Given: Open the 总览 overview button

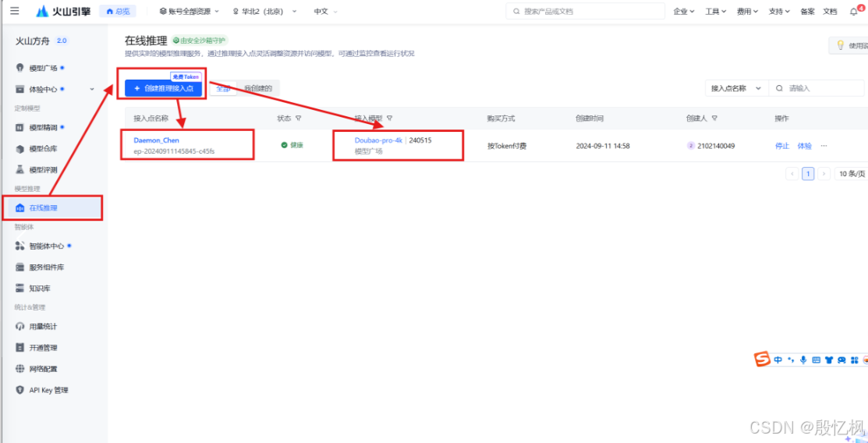Looking at the screenshot, I should pos(118,11).
